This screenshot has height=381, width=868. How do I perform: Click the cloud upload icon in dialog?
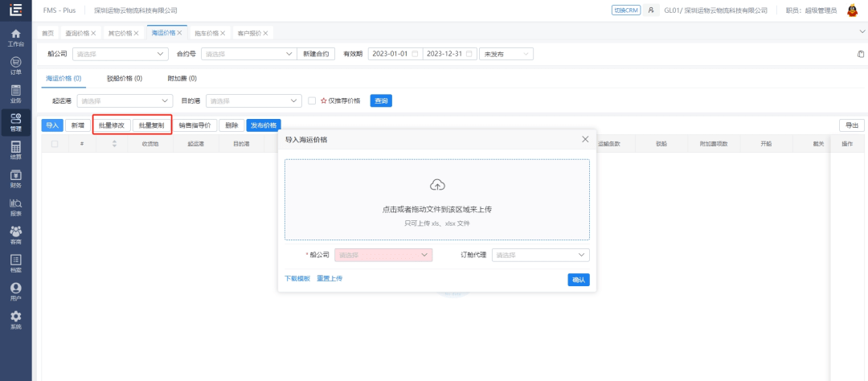click(437, 185)
